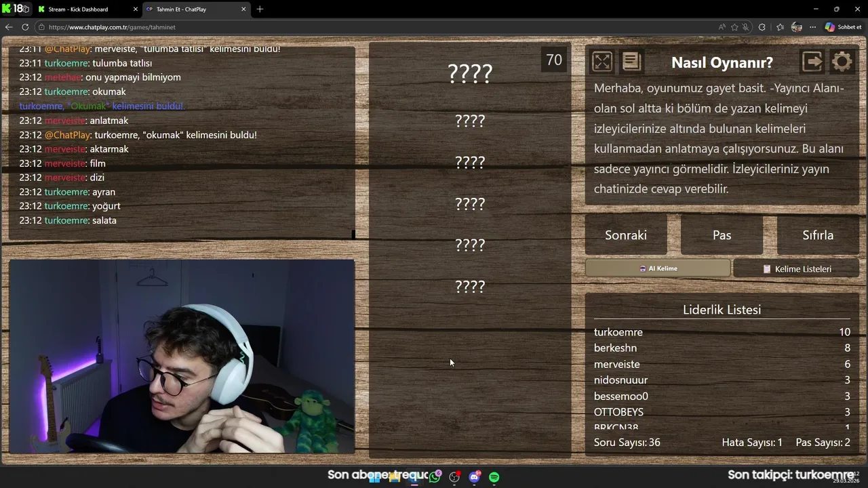Open the word list notes icon

[631, 62]
